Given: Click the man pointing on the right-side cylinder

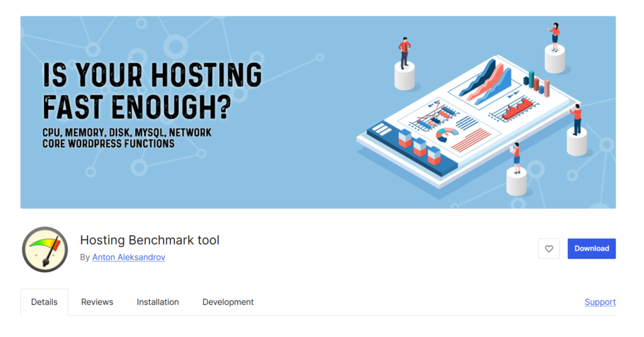Looking at the screenshot, I should tap(576, 119).
